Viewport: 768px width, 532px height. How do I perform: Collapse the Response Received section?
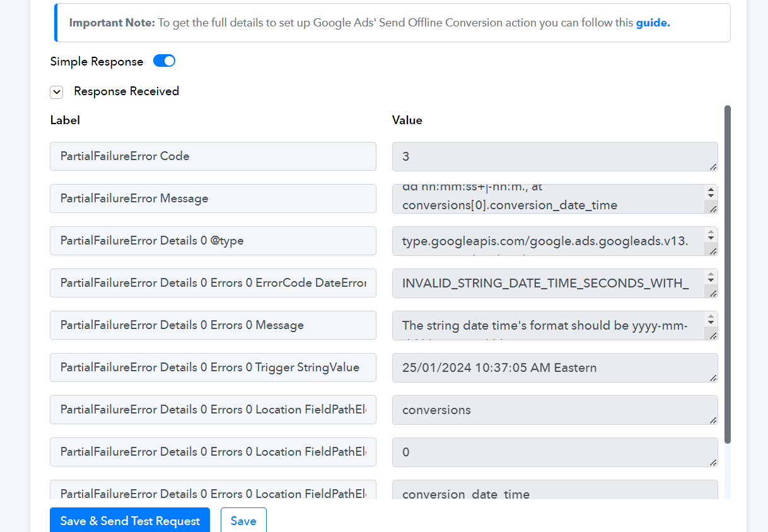pyautogui.click(x=57, y=92)
